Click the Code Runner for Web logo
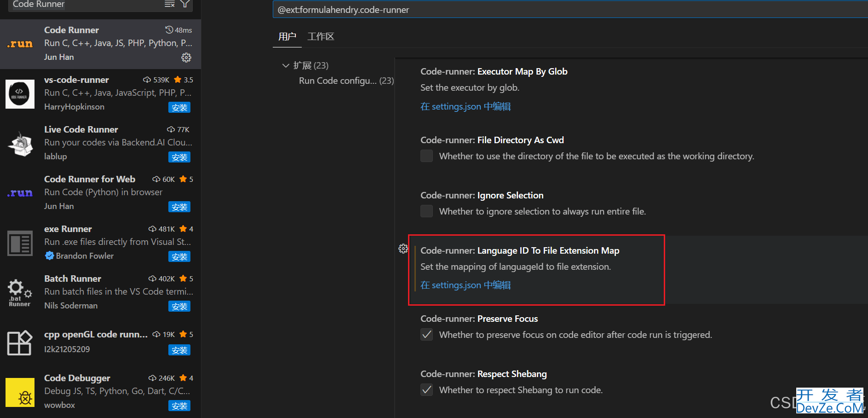The width and height of the screenshot is (868, 418). point(20,193)
